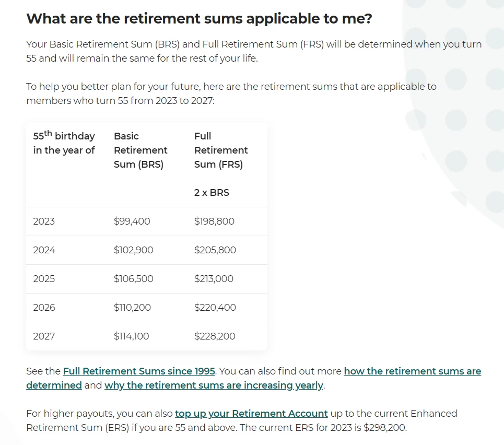Click the 2027 BRS value $114,100
The width and height of the screenshot is (504, 445).
pos(132,336)
